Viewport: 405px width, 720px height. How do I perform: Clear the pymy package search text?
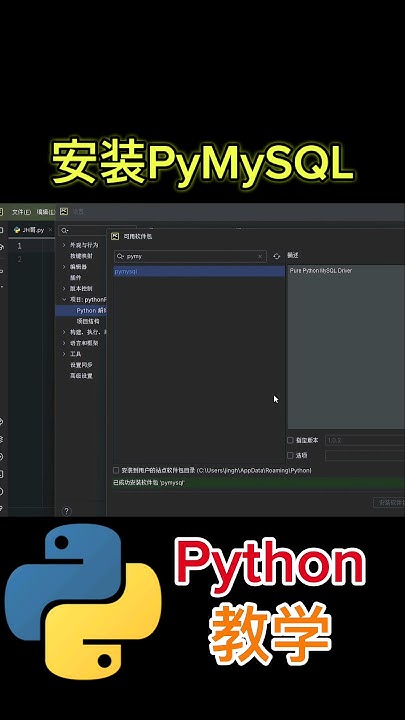click(260, 256)
